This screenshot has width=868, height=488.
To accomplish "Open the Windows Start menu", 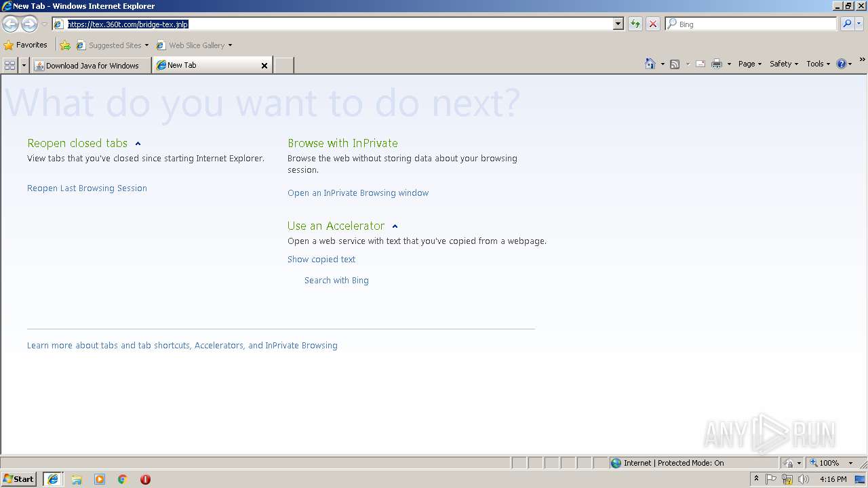I will point(19,479).
